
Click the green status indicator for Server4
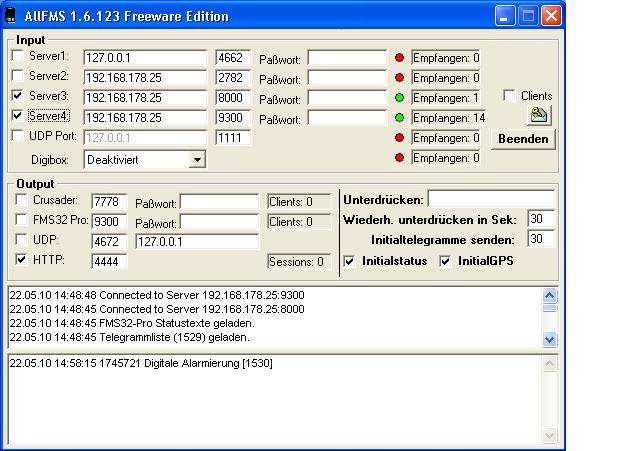tap(399, 117)
